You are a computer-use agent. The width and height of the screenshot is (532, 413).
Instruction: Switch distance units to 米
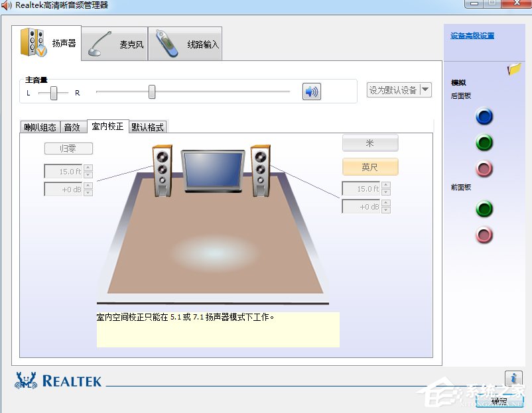369,143
